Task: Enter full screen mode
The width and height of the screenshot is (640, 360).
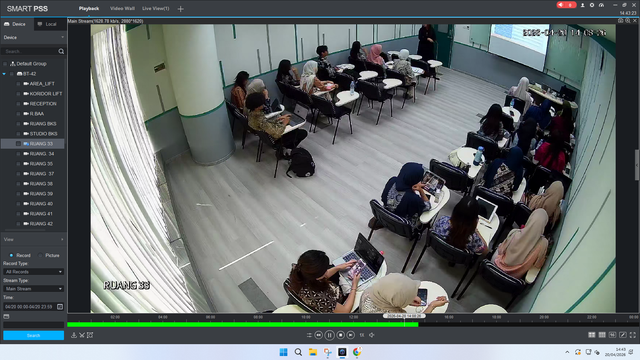Action: point(633,335)
